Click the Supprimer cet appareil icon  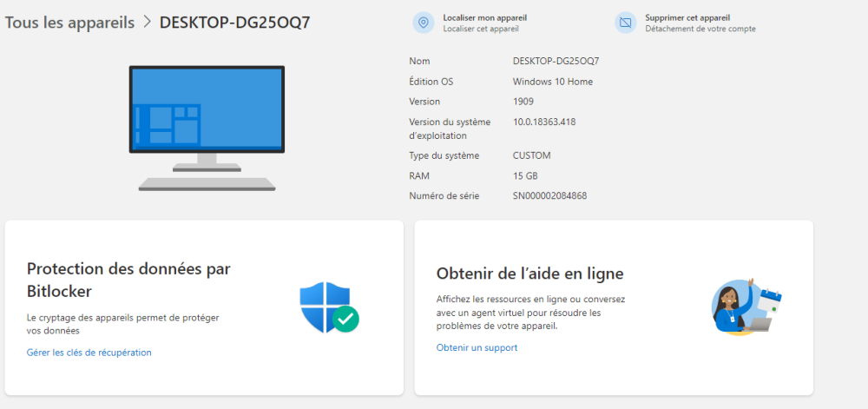[626, 23]
